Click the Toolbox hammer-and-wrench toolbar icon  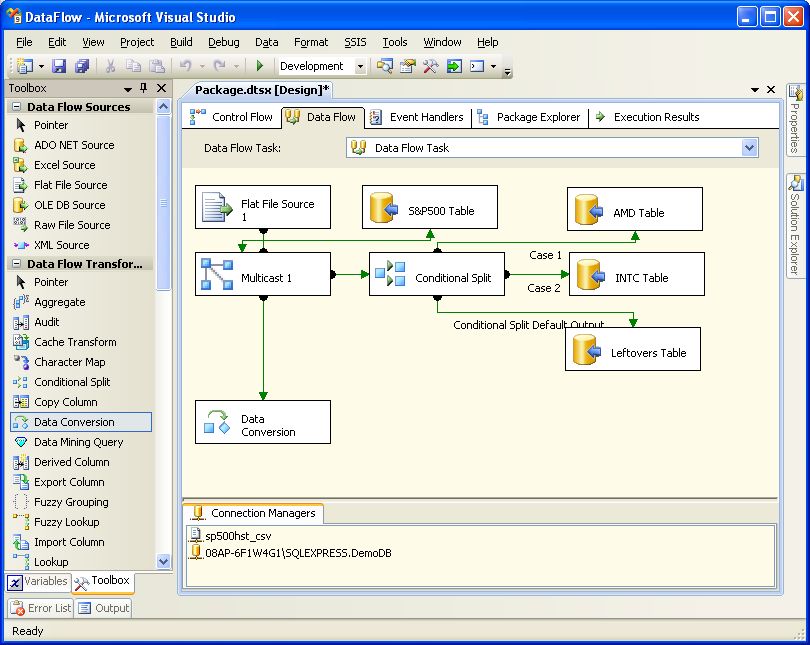pos(430,66)
